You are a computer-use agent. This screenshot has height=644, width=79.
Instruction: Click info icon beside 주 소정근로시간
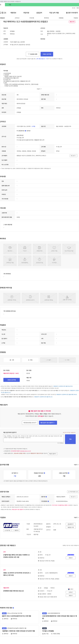point(25,131)
